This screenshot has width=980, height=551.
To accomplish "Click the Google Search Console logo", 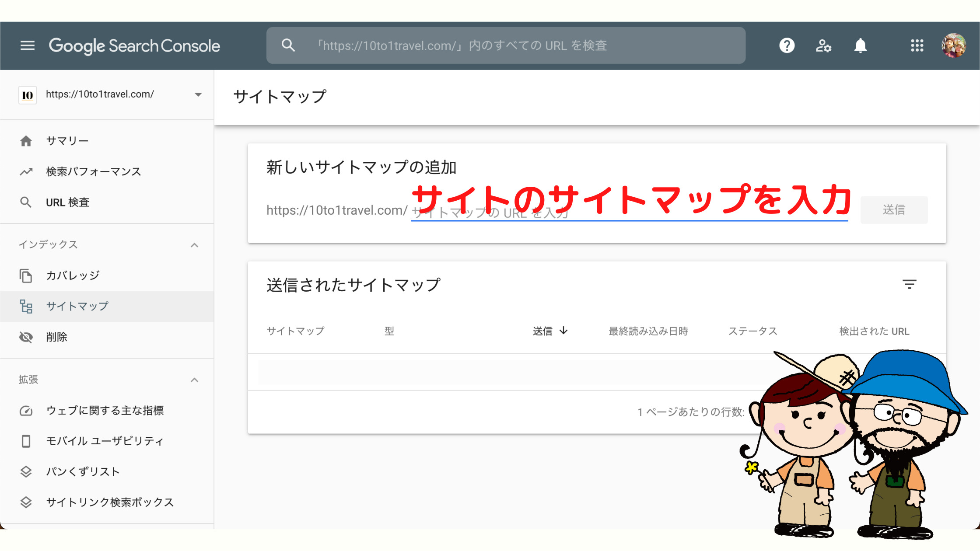I will coord(134,46).
